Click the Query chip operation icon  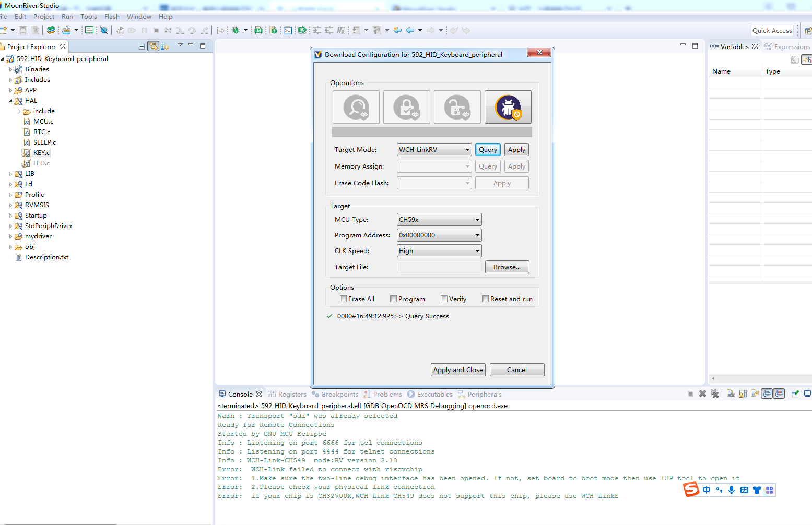pyautogui.click(x=356, y=107)
